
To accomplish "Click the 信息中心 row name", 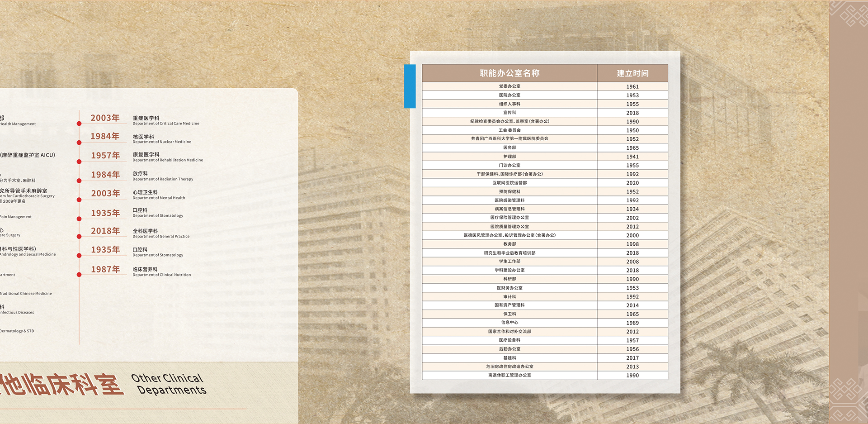I will coord(509,323).
